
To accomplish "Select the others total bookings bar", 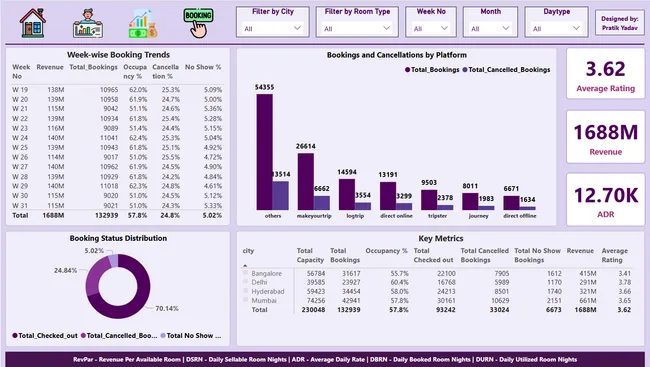I will pyautogui.click(x=264, y=152).
